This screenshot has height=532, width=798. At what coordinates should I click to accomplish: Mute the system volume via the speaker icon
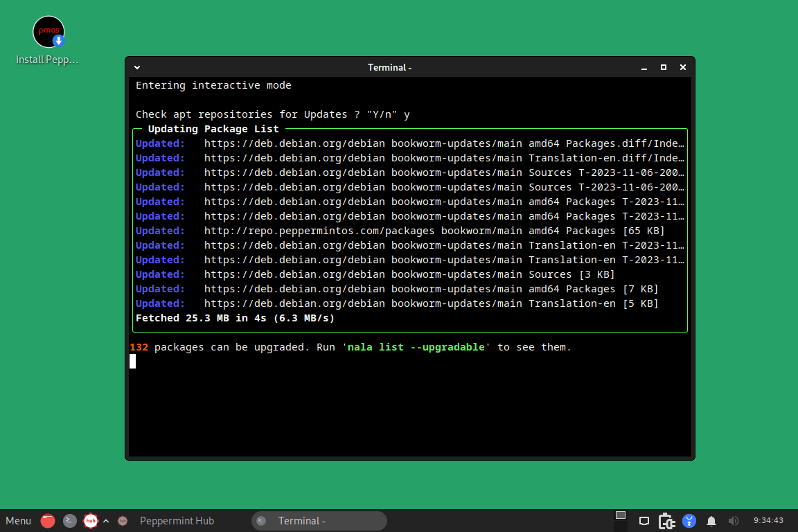click(x=733, y=520)
